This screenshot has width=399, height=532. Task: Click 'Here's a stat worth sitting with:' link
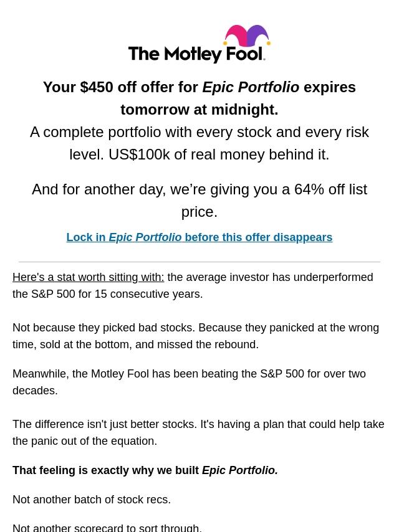tap(88, 277)
